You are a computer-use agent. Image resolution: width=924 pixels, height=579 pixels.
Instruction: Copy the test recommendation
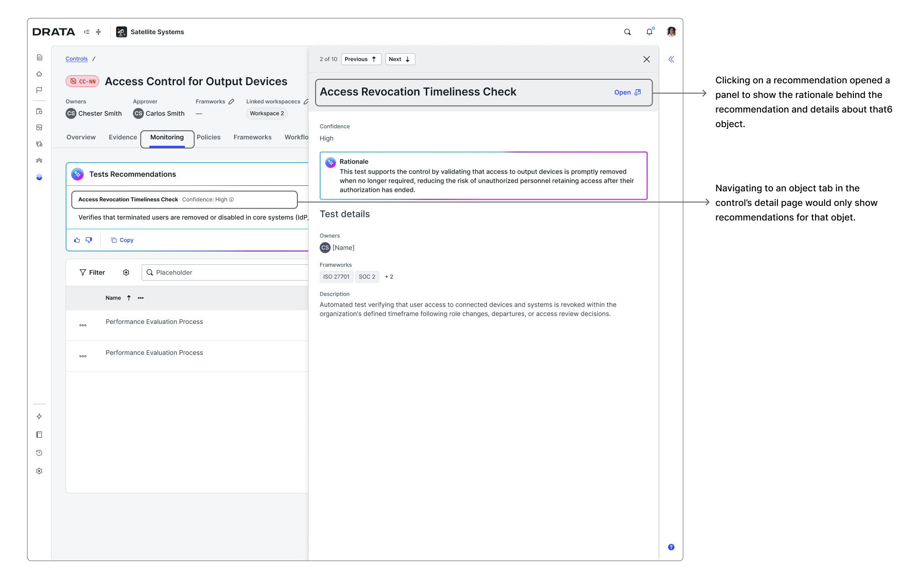click(122, 240)
